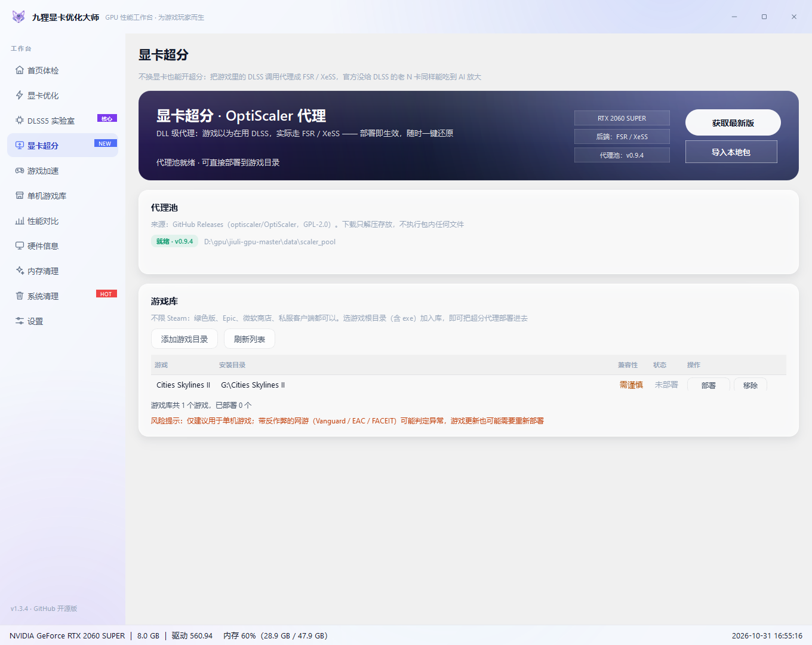Go to 显卡优化 section
This screenshot has height=645, width=812.
tap(63, 96)
